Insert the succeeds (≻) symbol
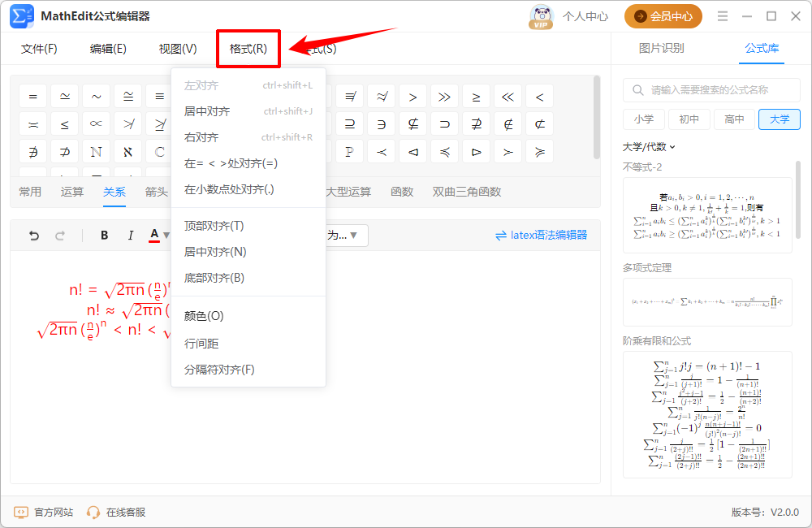Image resolution: width=812 pixels, height=528 pixels. click(x=508, y=152)
